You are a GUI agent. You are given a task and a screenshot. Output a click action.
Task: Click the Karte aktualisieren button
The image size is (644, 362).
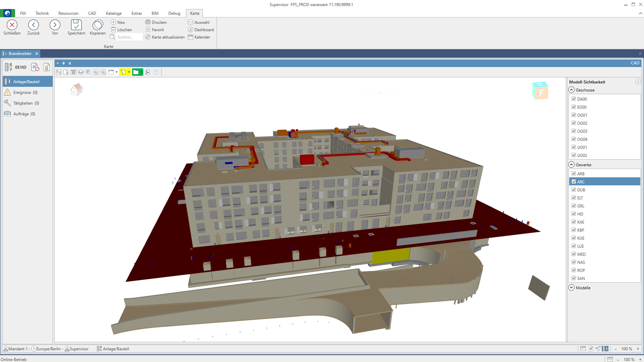point(165,37)
